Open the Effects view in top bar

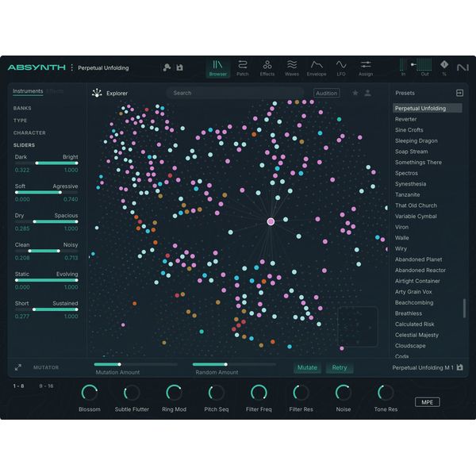267,68
